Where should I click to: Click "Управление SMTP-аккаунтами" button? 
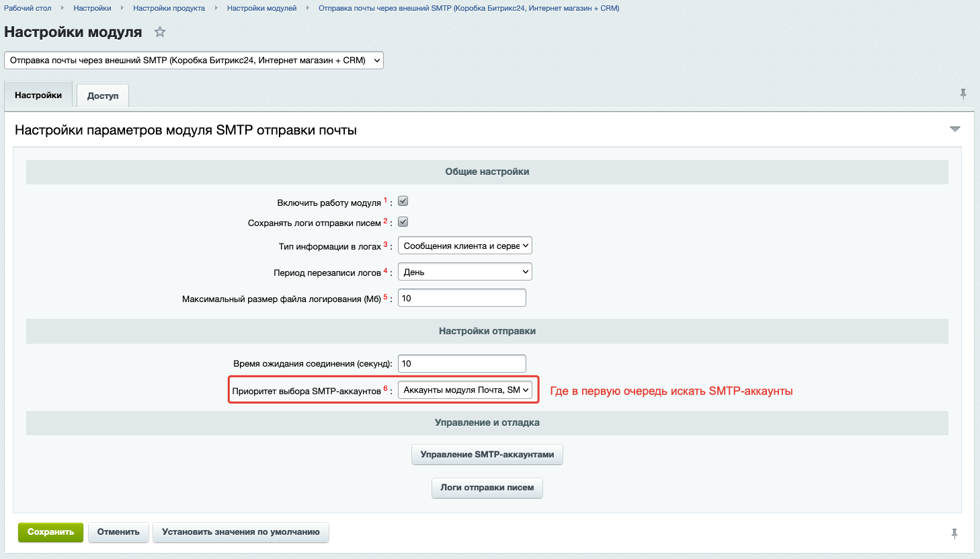pyautogui.click(x=487, y=455)
